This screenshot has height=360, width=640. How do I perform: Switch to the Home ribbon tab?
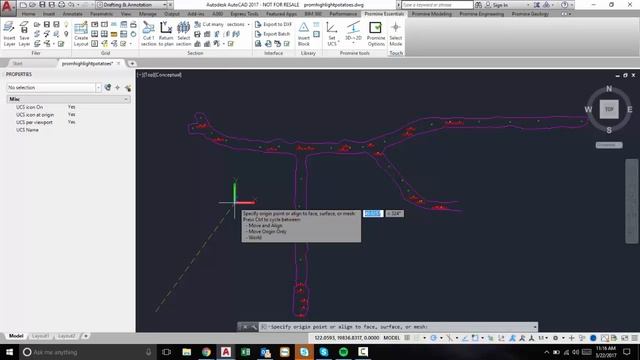(28, 14)
